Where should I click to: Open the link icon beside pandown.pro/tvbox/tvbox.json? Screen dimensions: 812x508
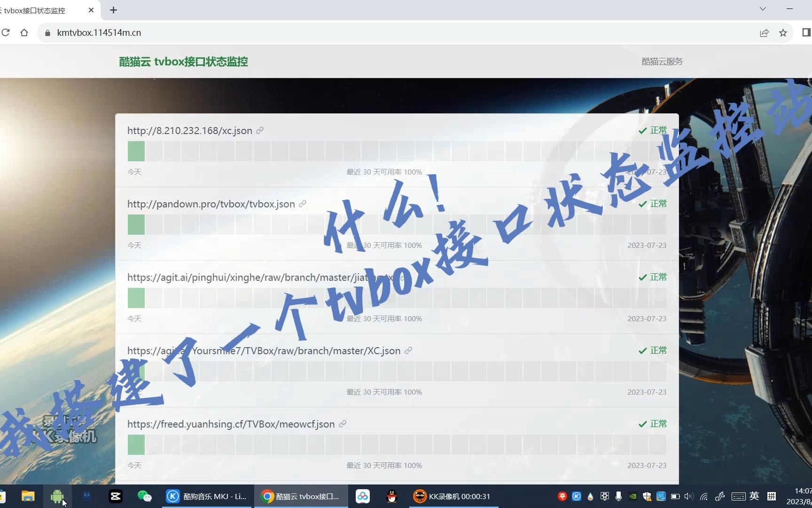(303, 204)
